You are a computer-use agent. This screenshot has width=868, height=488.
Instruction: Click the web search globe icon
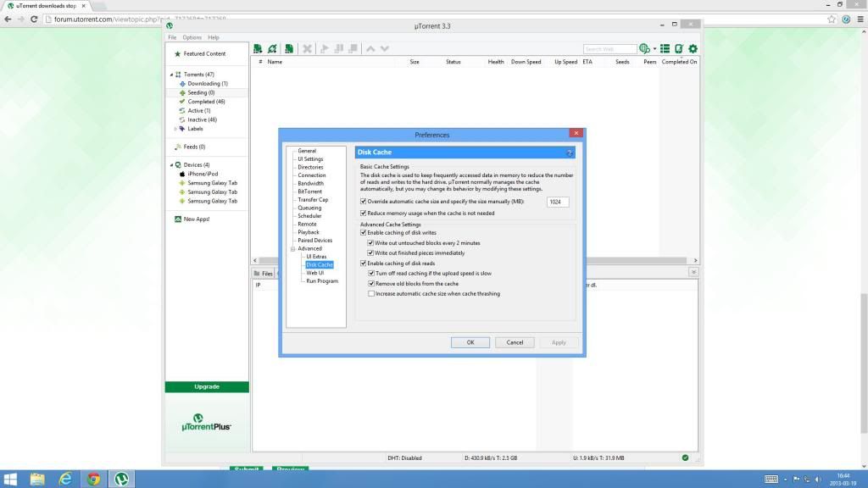point(644,48)
